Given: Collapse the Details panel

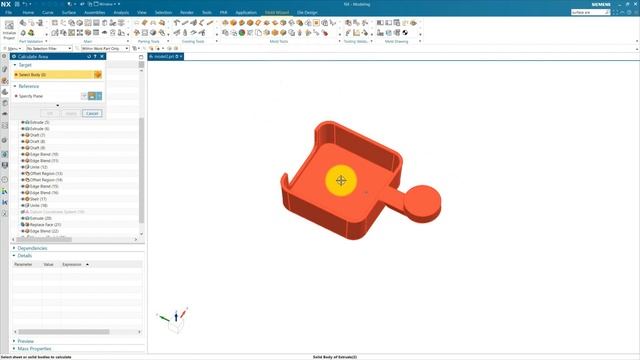Looking at the screenshot, I should click(x=14, y=256).
